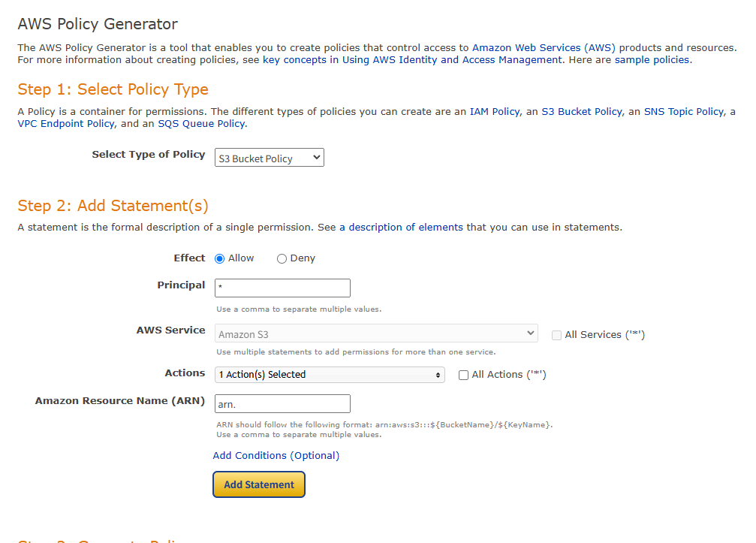Open the SNS Topic Policy link
The image size is (756, 543).
[684, 111]
